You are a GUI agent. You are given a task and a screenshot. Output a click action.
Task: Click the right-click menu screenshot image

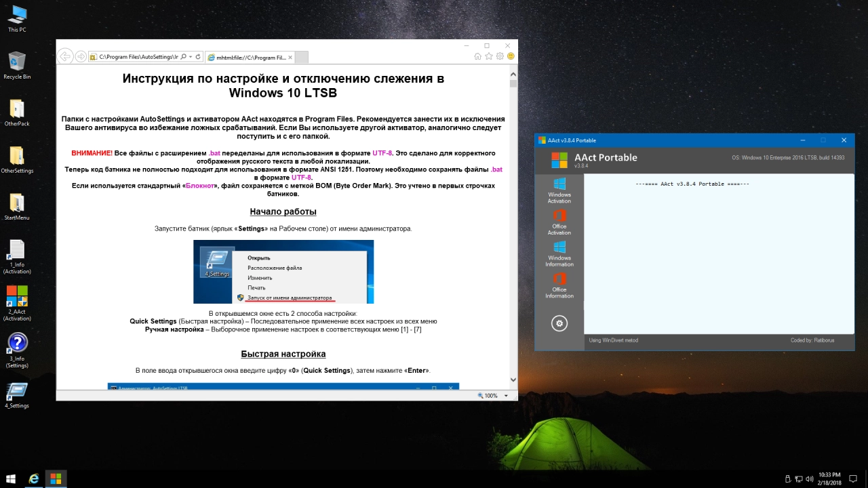(283, 272)
